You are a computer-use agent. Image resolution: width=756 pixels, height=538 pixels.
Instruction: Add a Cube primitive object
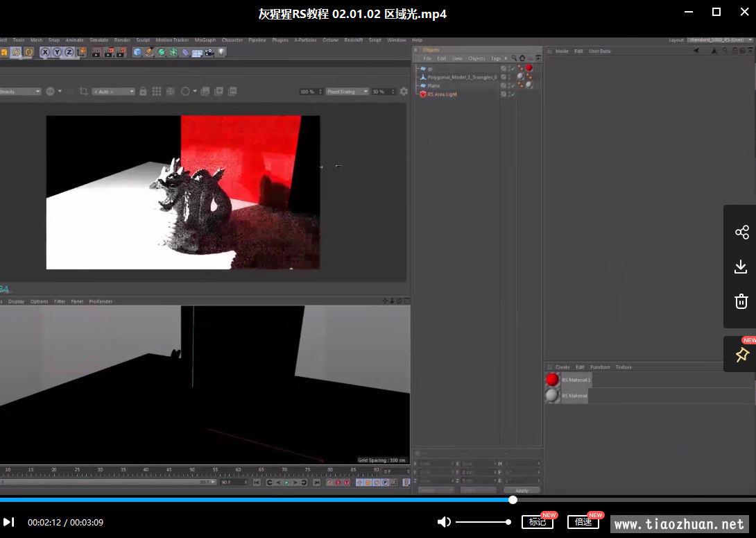coord(137,52)
